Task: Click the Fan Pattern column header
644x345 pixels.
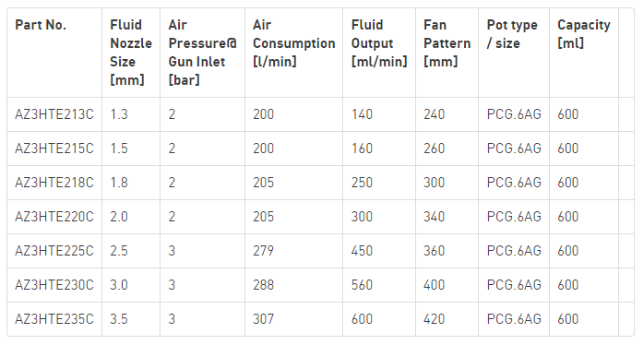Action: (x=447, y=43)
